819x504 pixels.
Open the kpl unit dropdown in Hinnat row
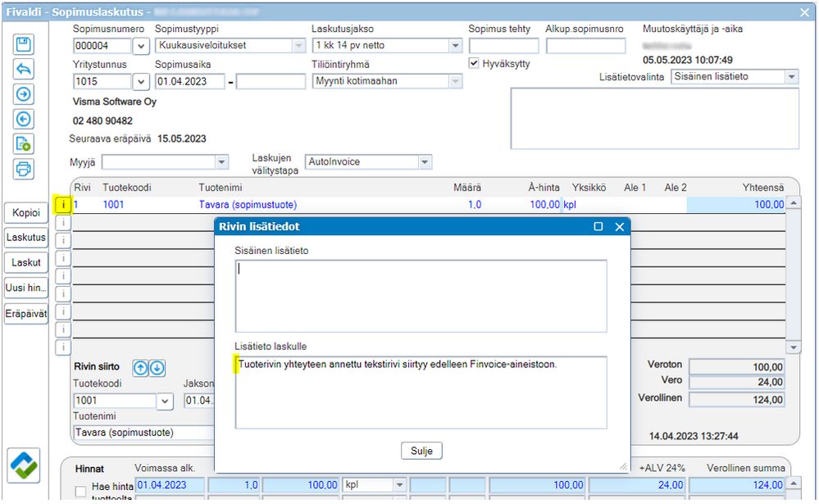click(399, 485)
